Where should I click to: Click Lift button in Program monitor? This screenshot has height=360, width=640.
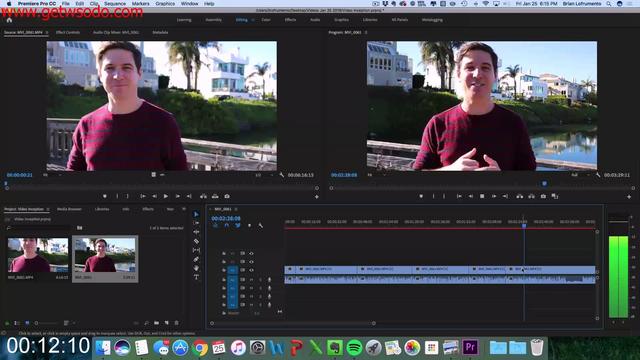point(520,196)
